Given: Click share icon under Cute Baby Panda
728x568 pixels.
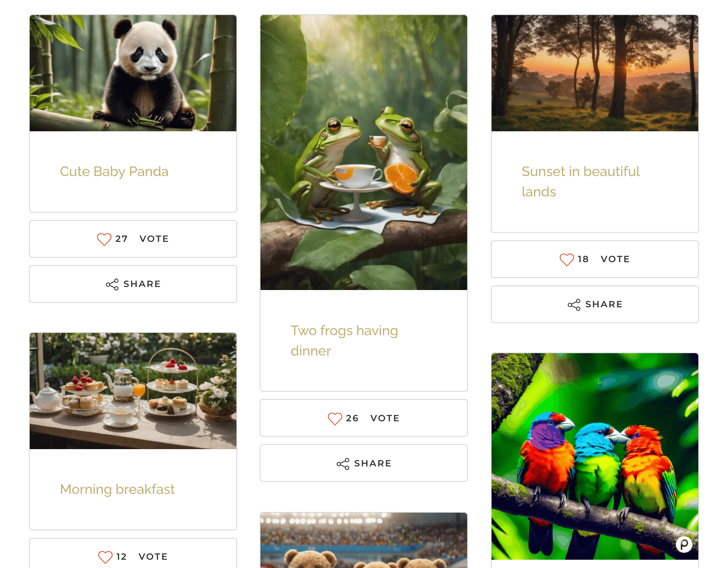Looking at the screenshot, I should 112,284.
